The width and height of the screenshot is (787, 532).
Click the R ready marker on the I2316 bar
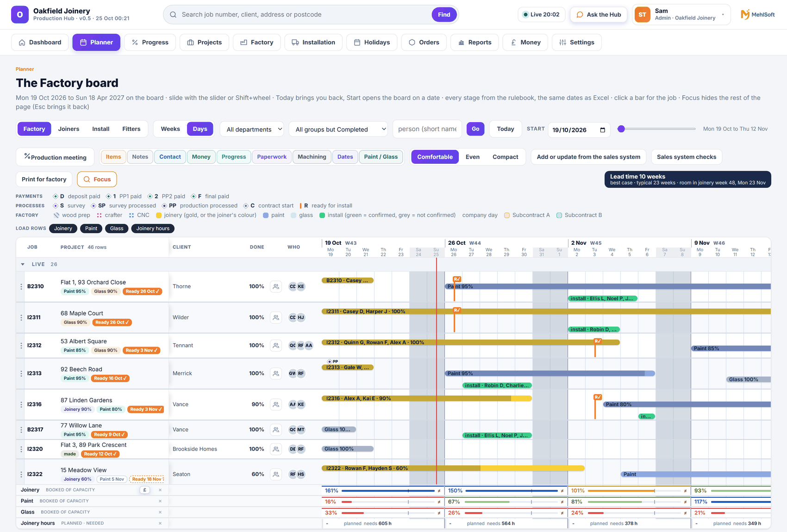point(598,397)
